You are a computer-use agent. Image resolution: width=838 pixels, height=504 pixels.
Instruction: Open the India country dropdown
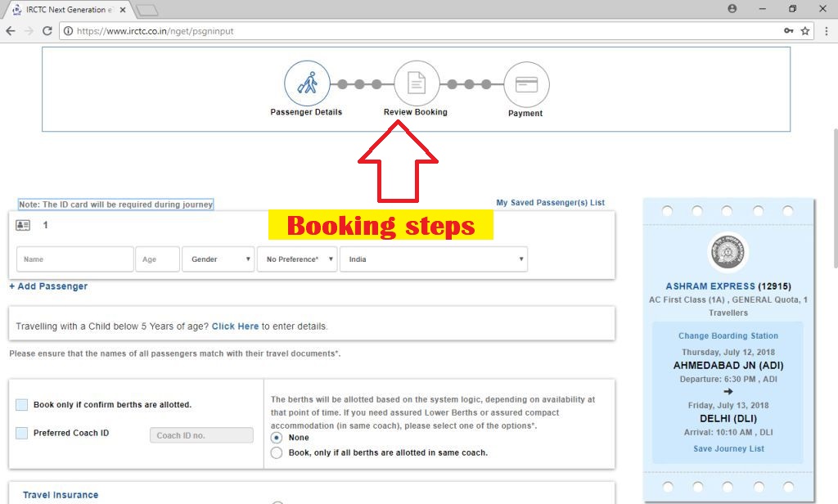[x=434, y=259]
